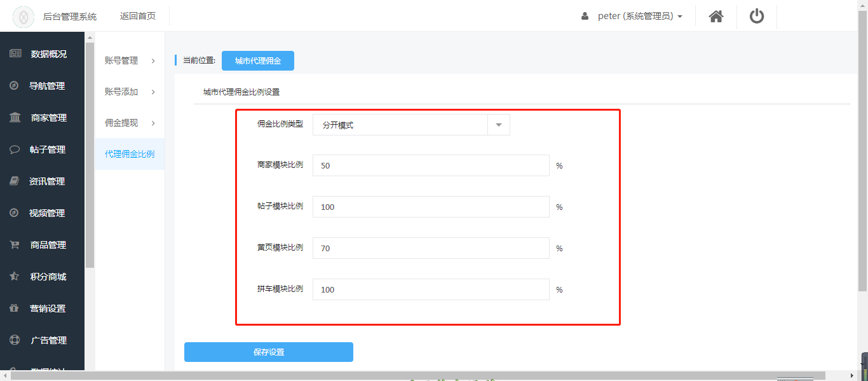Viewport: 868px width, 381px height.
Task: Click the 广告管理 lifebuoy icon
Action: click(15, 340)
